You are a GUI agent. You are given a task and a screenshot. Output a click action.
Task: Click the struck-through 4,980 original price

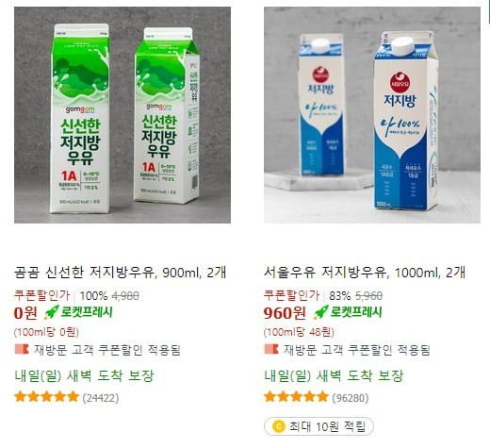[125, 296]
